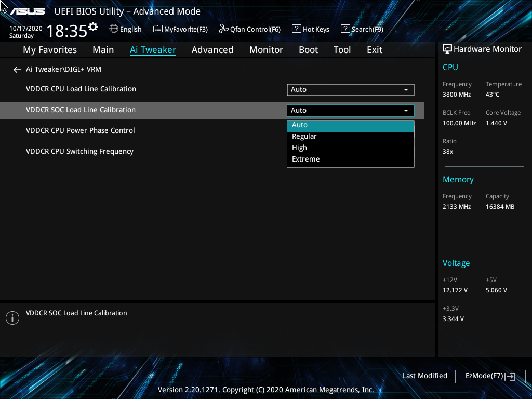Image resolution: width=532 pixels, height=399 pixels.
Task: Click the Voltage section heading
Action: pos(456,263)
